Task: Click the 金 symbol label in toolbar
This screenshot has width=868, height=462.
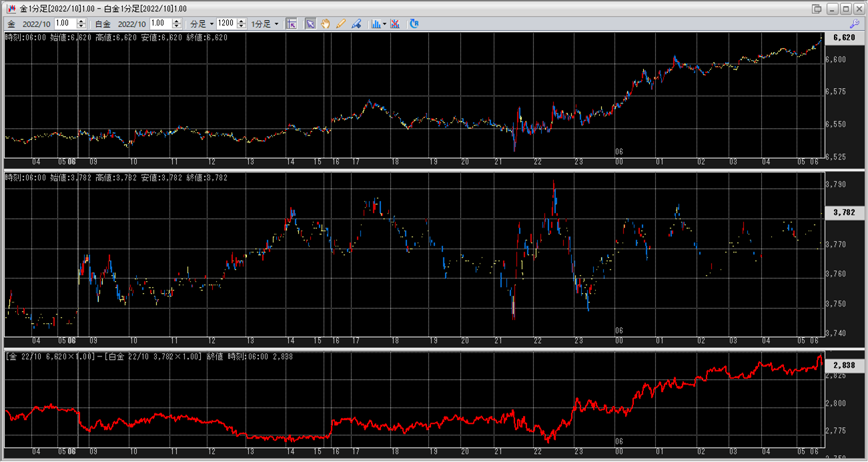Action: (11, 23)
